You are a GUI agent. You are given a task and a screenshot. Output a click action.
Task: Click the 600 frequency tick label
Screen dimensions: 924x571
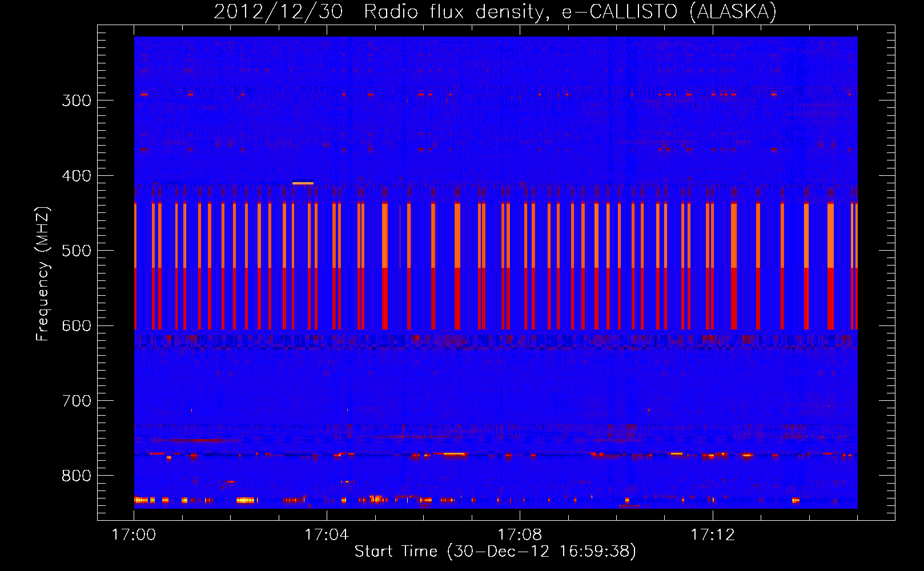point(77,326)
